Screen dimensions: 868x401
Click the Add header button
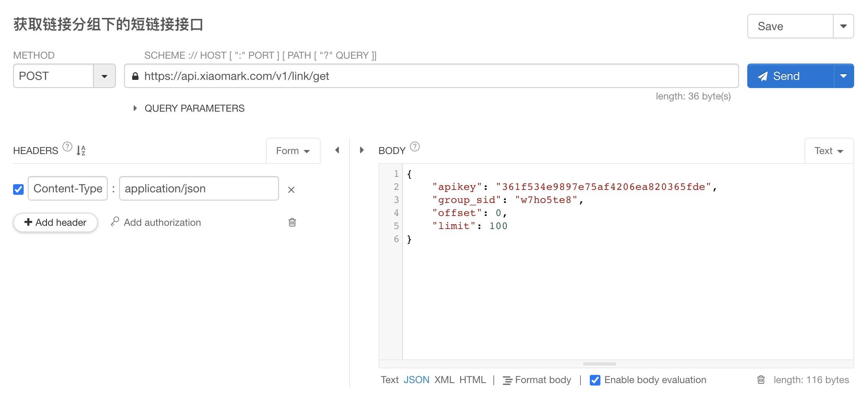(55, 223)
